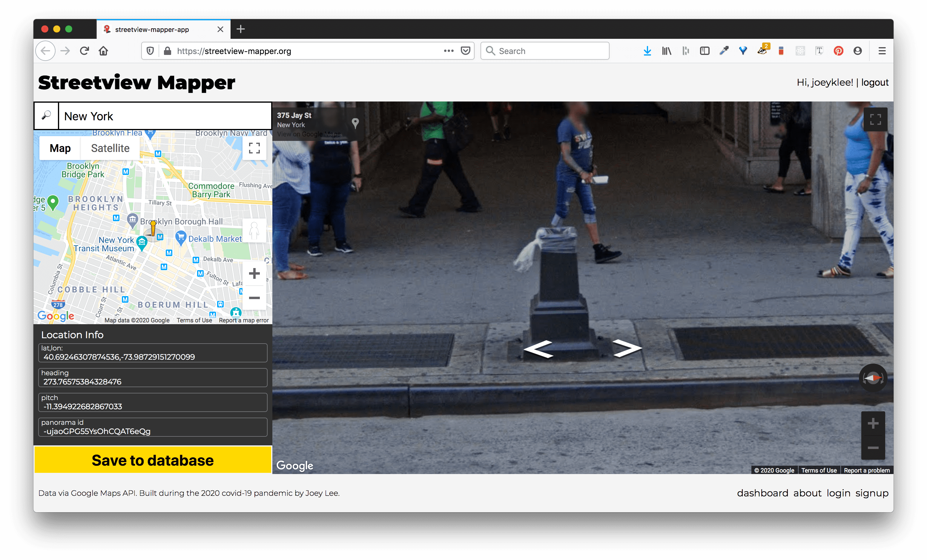
Task: Select the streetview-mapper-app browser tab
Action: (x=152, y=29)
